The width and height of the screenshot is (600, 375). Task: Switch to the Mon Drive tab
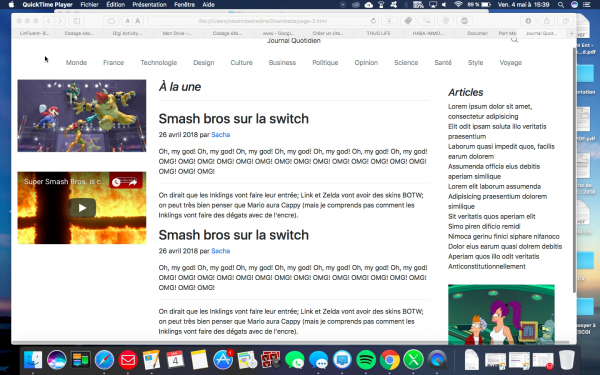(177, 33)
